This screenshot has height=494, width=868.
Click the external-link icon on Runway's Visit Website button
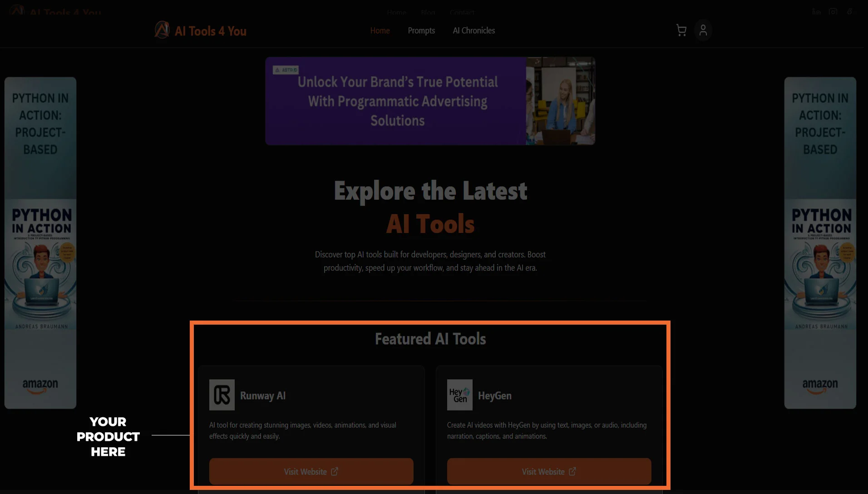335,471
